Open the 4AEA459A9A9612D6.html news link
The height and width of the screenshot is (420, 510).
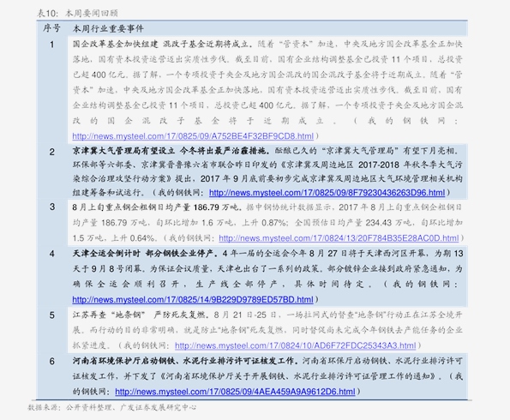click(235, 392)
